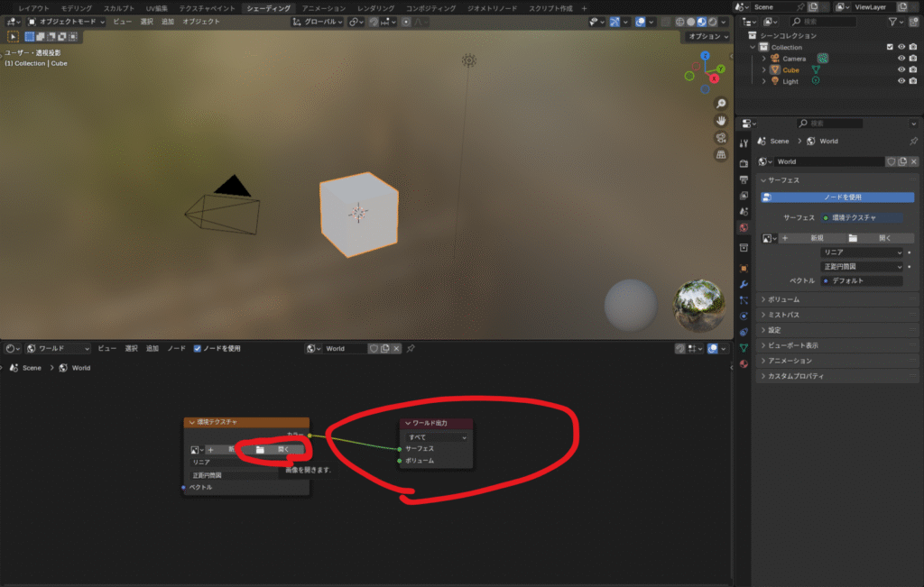The height and width of the screenshot is (587, 924).
Task: Open the リニア dropdown in the properties panel
Action: [x=862, y=252]
